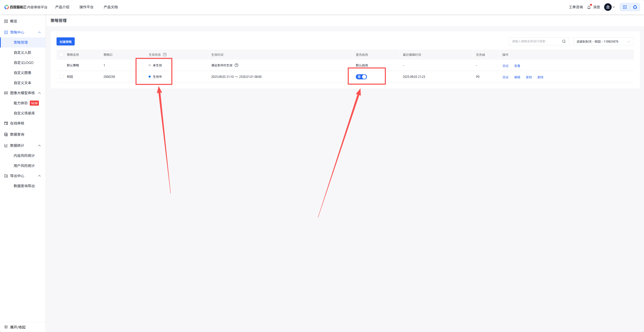644x332 pixels.
Task: Check the 校园 row checkbox
Action: pyautogui.click(x=62, y=77)
